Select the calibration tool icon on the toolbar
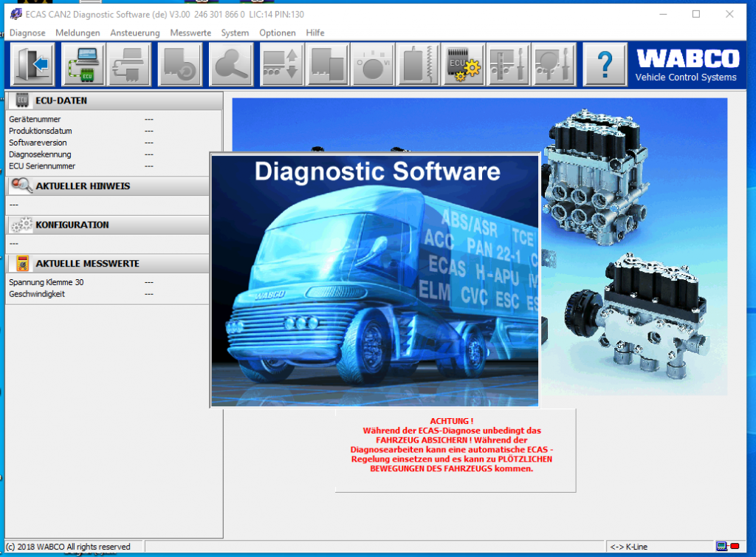 (x=553, y=64)
